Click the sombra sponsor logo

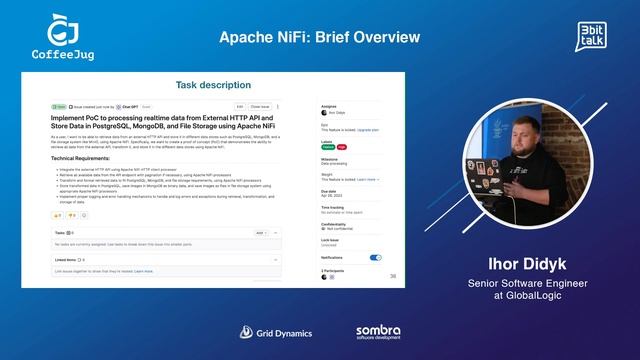click(378, 332)
